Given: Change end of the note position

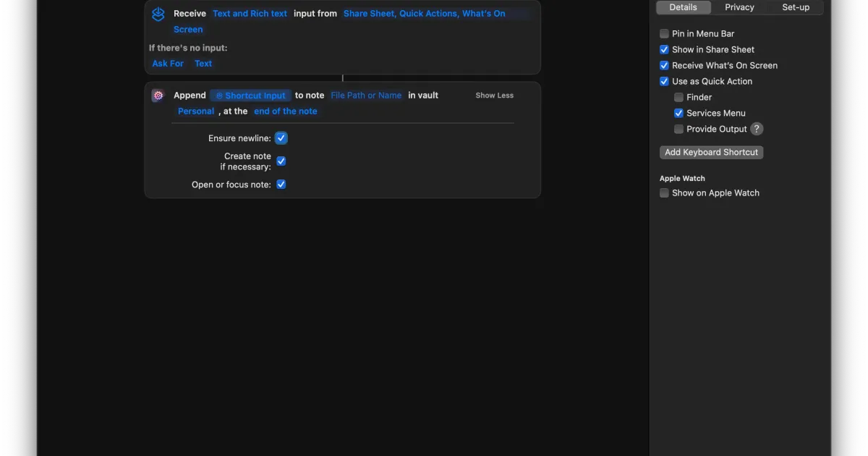Looking at the screenshot, I should [x=286, y=111].
